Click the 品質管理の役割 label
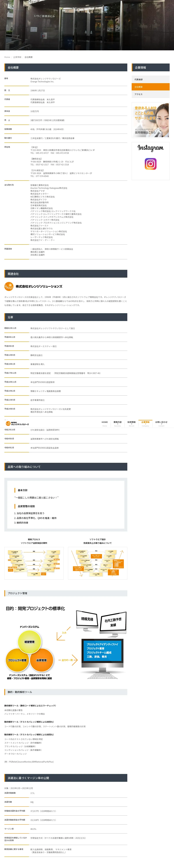Image resolution: width=174 pixels, height=868 pixels. [26, 506]
